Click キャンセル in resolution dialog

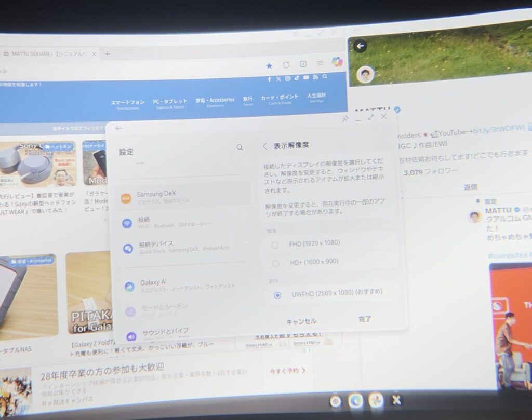coord(301,321)
